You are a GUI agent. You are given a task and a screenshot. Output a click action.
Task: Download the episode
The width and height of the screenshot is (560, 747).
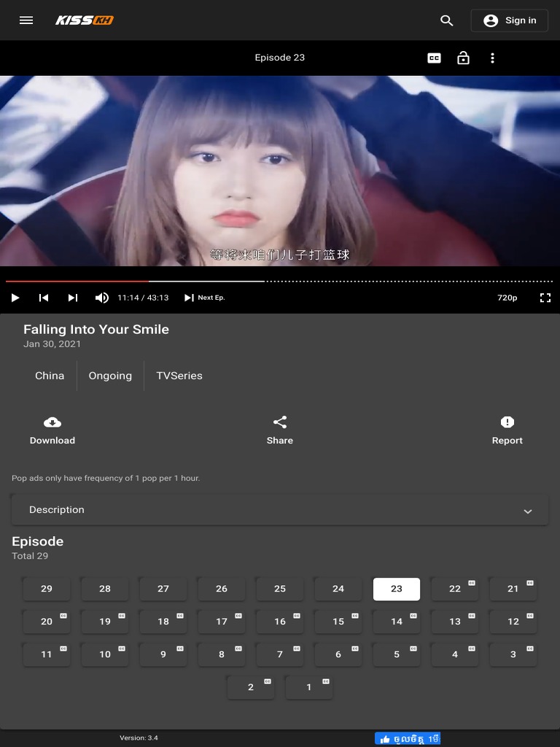52,430
